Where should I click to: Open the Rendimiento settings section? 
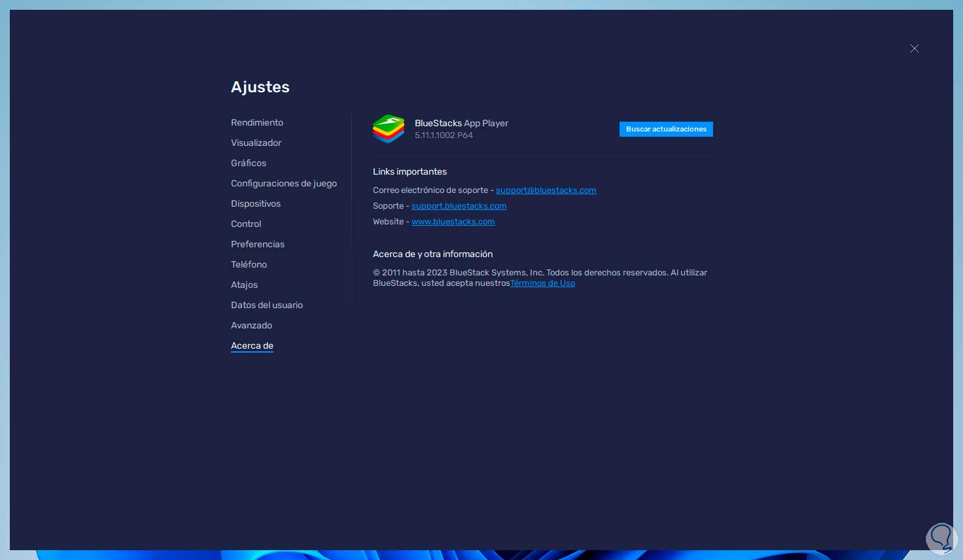click(x=257, y=122)
